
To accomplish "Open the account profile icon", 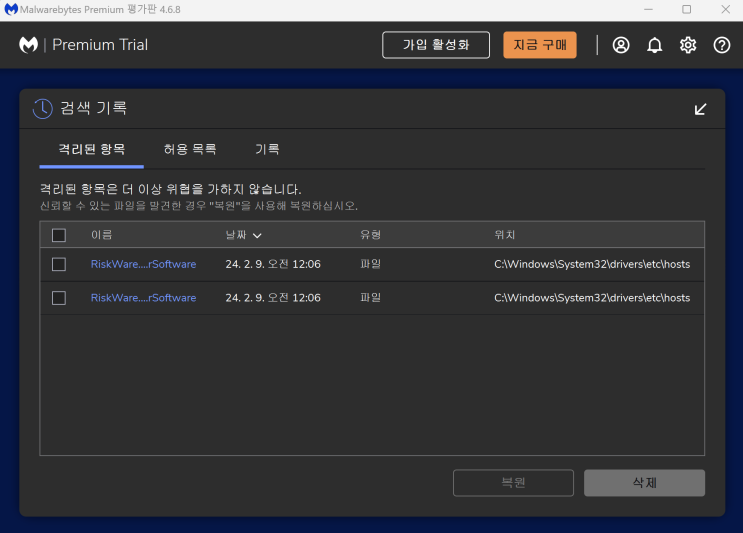I will (x=621, y=45).
